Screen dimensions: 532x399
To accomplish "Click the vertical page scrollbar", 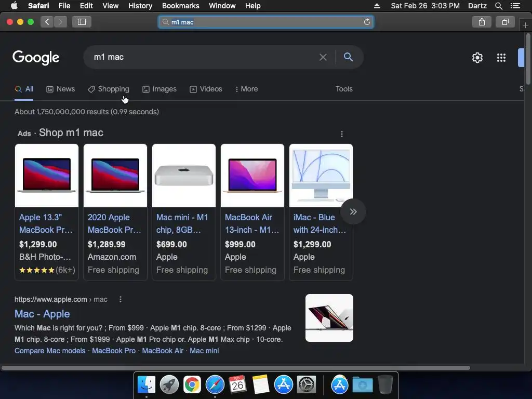I will tap(528, 59).
